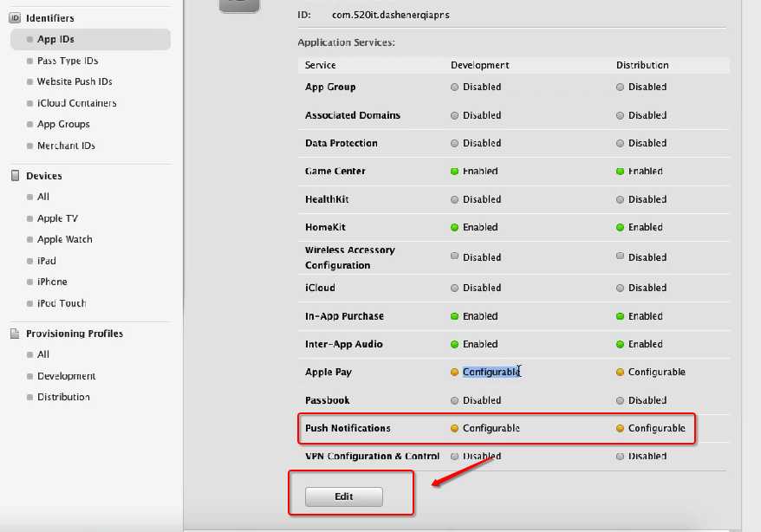
Task: Click the Provisioning Profiles section icon
Action: (15, 334)
